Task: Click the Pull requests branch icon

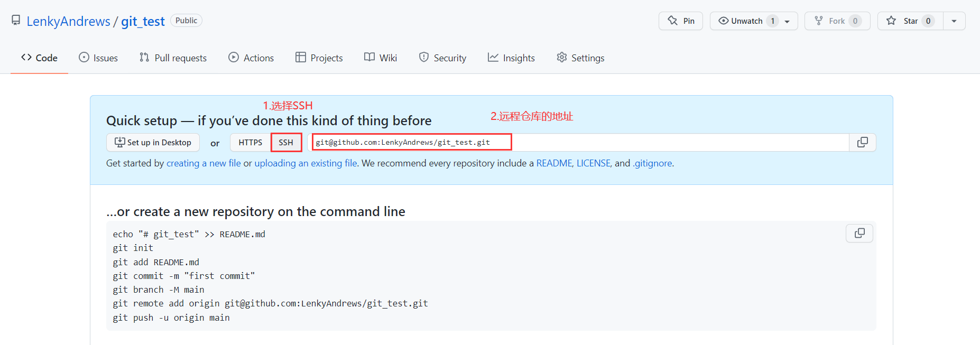Action: (144, 57)
